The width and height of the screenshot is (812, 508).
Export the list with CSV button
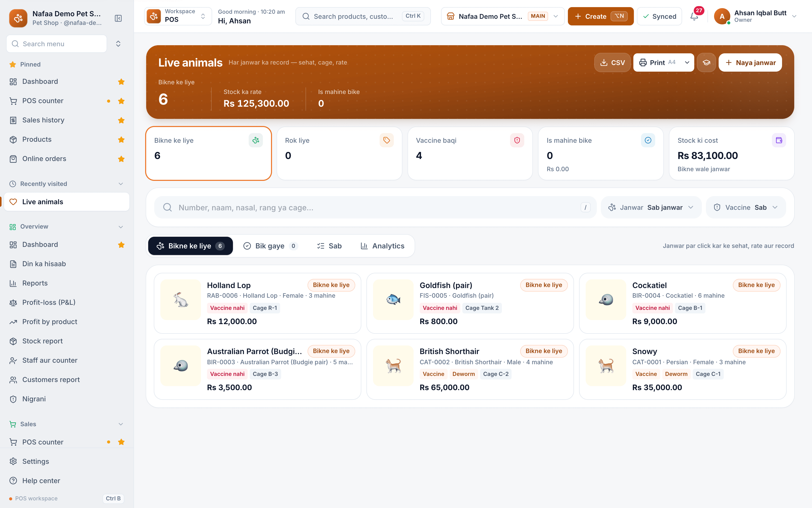click(612, 62)
